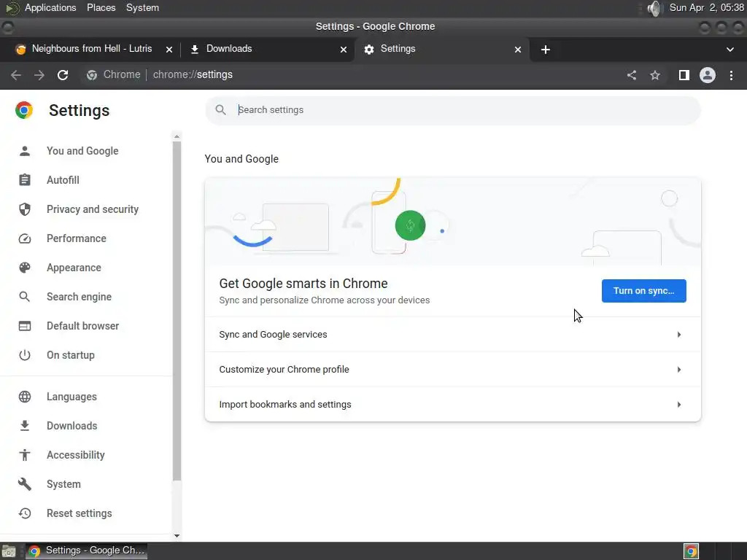
Task: Click the clipboard icon for Autofill
Action: (x=25, y=180)
